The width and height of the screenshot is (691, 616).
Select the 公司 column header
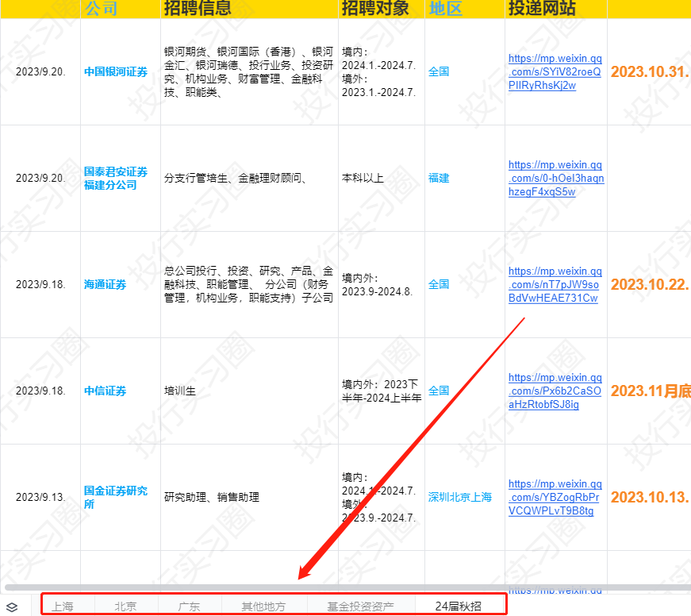click(x=121, y=9)
